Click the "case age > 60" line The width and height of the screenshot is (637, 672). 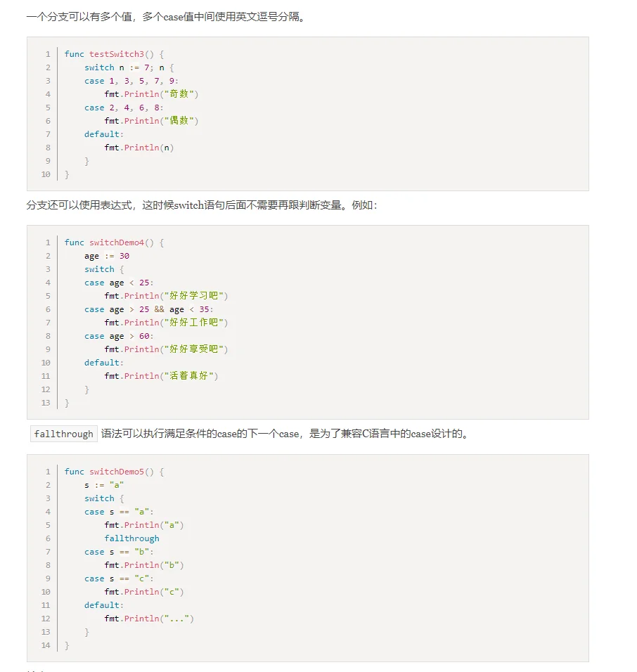119,336
